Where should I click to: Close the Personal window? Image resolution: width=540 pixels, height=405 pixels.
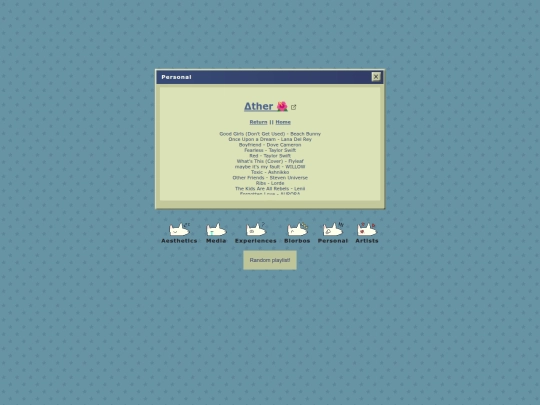(376, 77)
